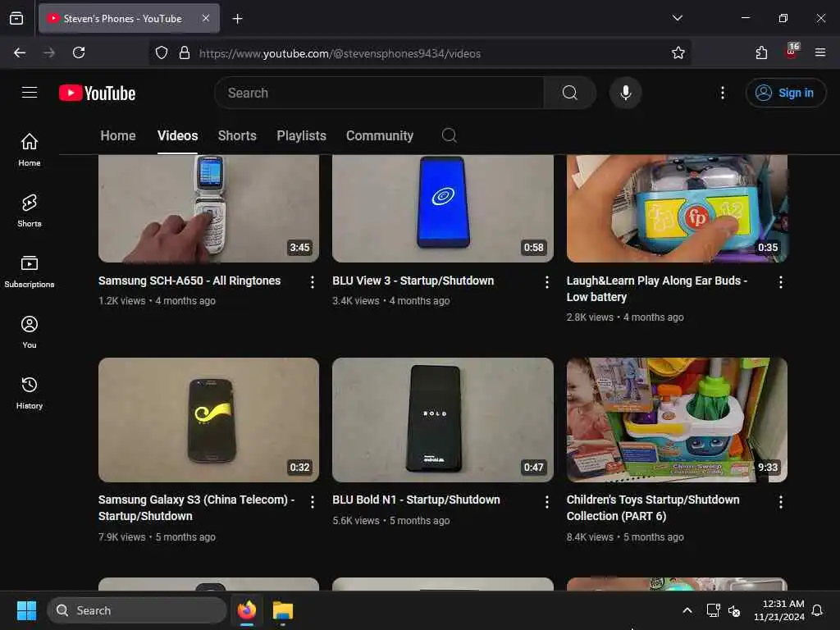Screen dimensions: 840x630
Task: Start voice search with microphone icon
Action: click(x=625, y=93)
